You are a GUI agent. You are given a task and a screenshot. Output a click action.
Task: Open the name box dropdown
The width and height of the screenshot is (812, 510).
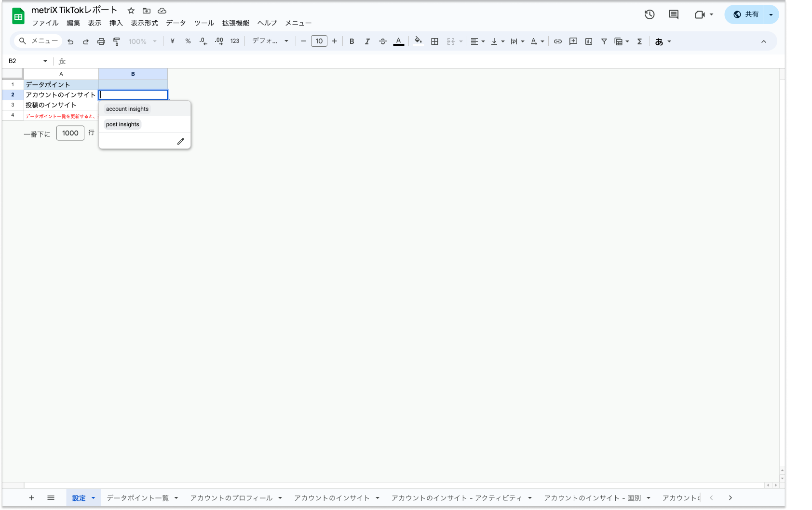[45, 61]
